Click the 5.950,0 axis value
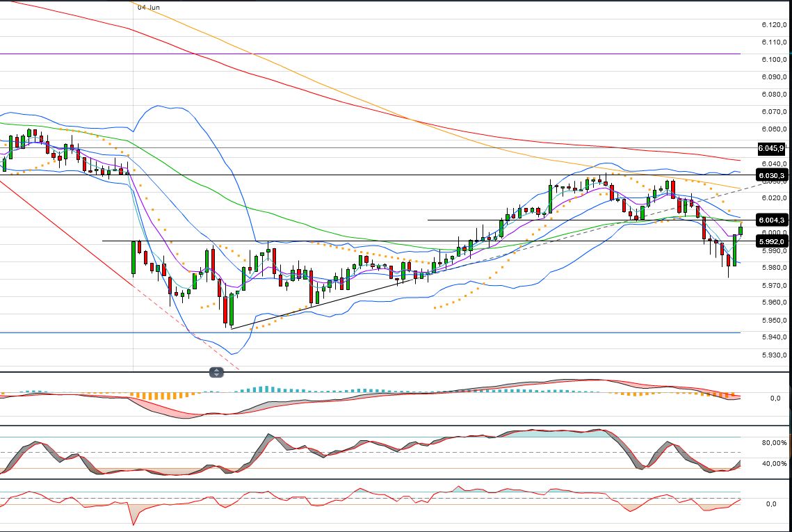This screenshot has height=532, width=792. coord(774,321)
